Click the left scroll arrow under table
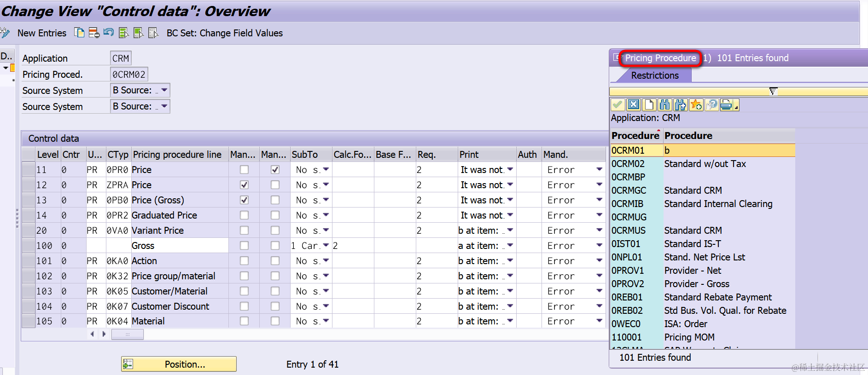The height and width of the screenshot is (375, 868). point(93,334)
